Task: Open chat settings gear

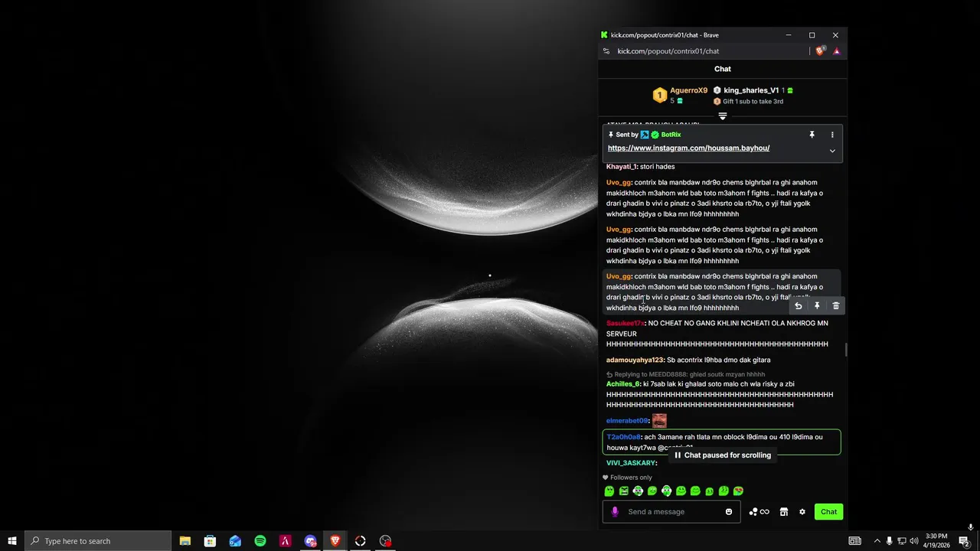Action: click(802, 512)
